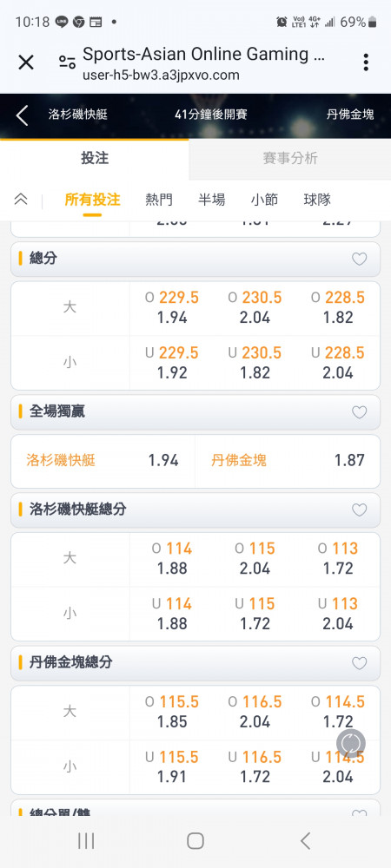Open the 半場 markets tab

click(211, 200)
